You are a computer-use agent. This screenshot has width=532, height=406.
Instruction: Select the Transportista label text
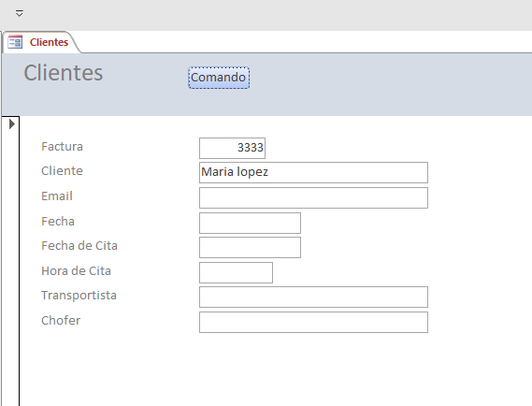click(79, 296)
